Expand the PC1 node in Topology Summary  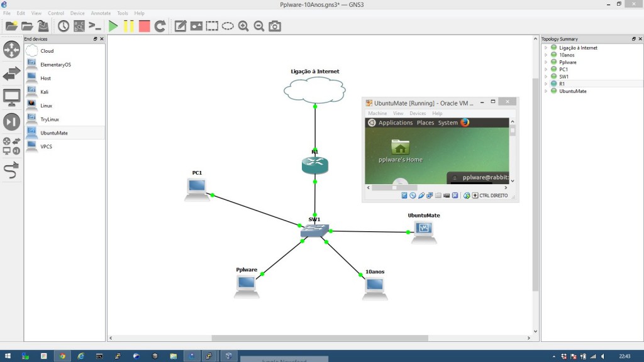[546, 69]
